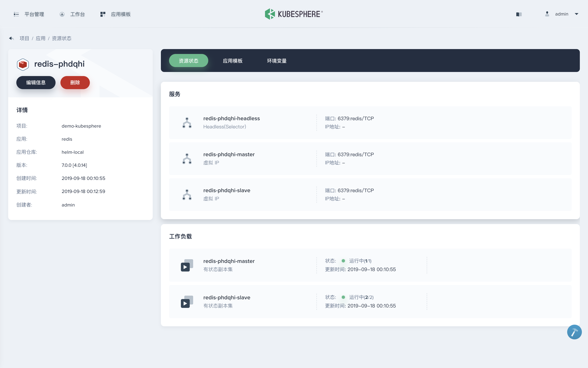Viewport: 588px width, 368px height.
Task: Click the admin username in header
Action: coord(561,14)
